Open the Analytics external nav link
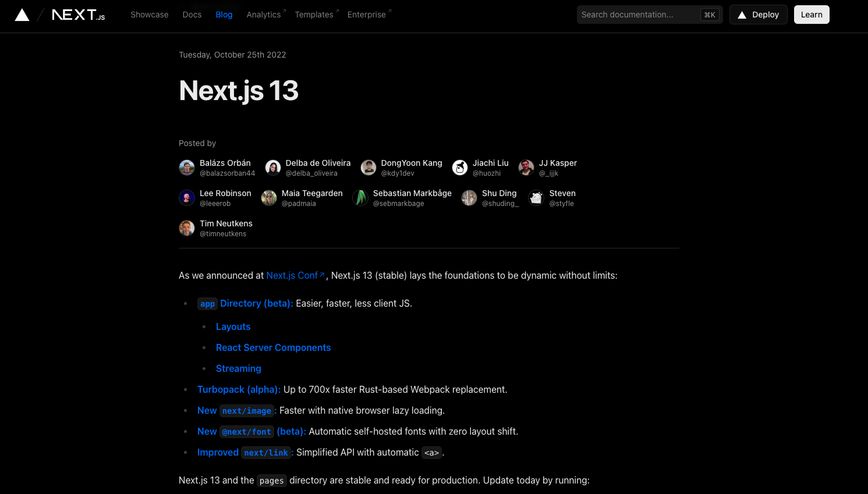Image resolution: width=868 pixels, height=494 pixels. coord(266,15)
